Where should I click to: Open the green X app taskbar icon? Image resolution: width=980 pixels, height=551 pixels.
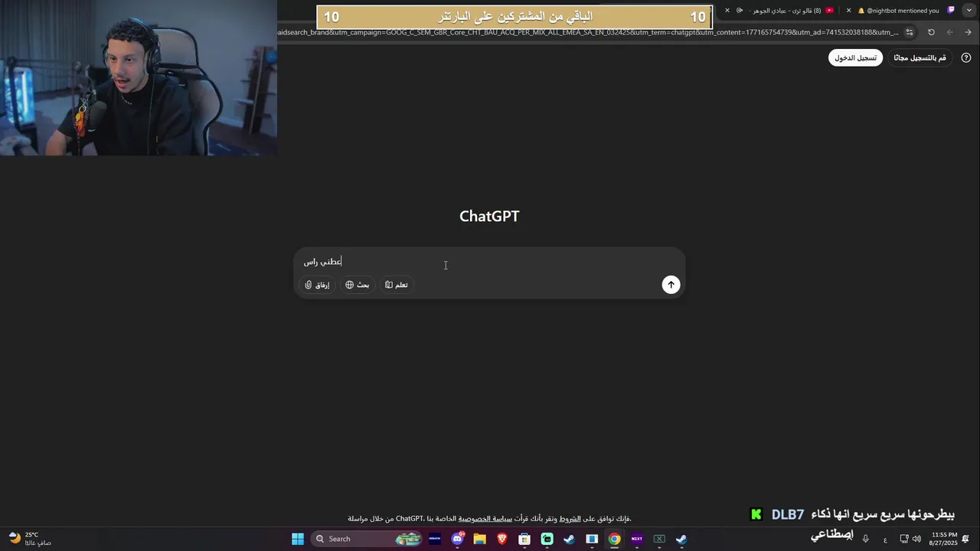(659, 539)
